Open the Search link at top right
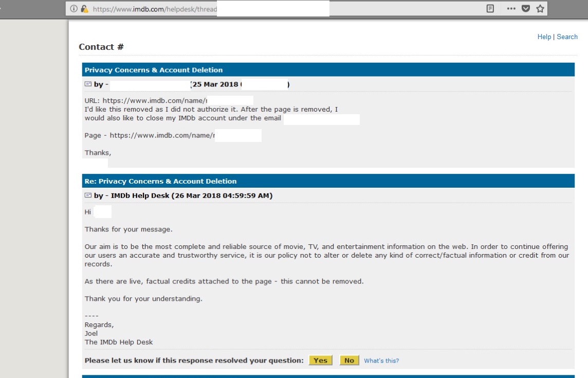Viewport: 588px width, 378px height. pos(567,37)
